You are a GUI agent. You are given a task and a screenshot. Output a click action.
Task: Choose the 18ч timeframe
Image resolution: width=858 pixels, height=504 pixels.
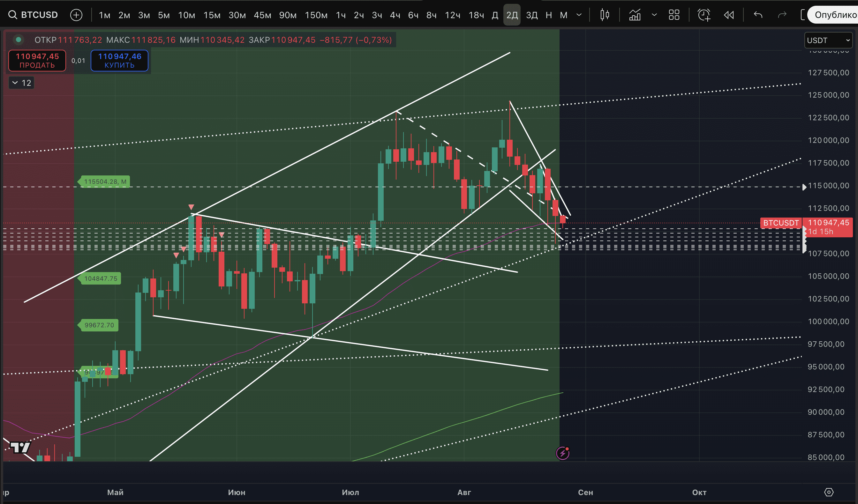coord(476,15)
